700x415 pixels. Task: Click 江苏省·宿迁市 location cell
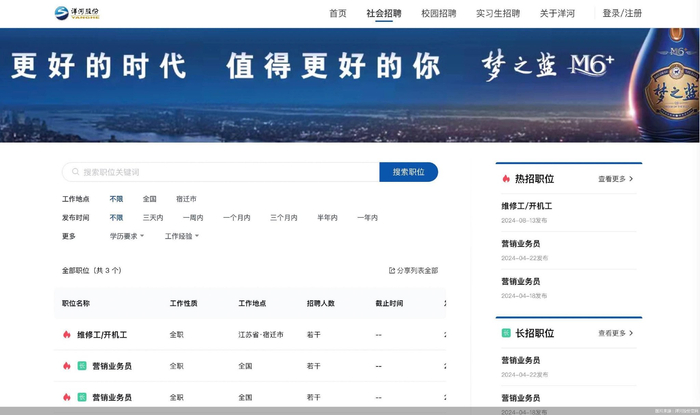point(261,335)
